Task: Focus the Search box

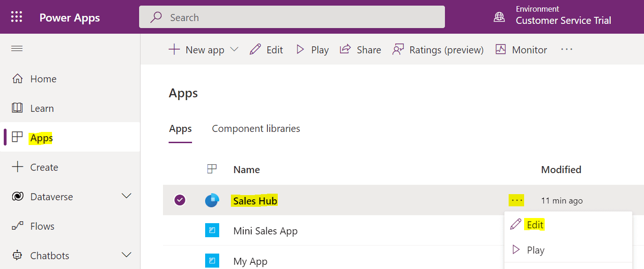Action: [x=292, y=17]
